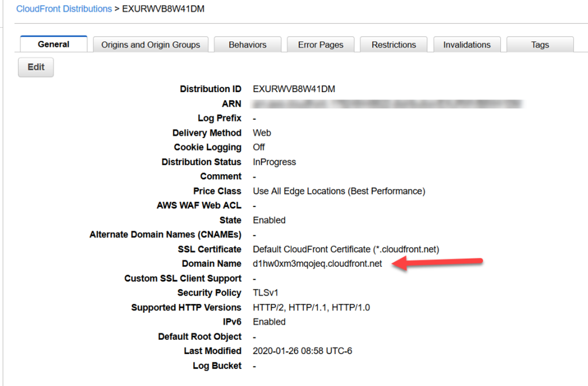Open the Behaviors tab

248,44
